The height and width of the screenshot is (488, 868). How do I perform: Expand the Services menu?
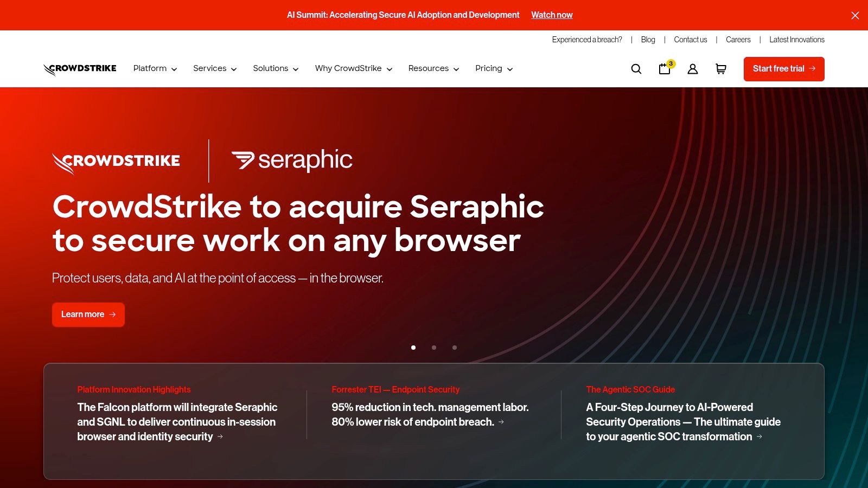[215, 68]
